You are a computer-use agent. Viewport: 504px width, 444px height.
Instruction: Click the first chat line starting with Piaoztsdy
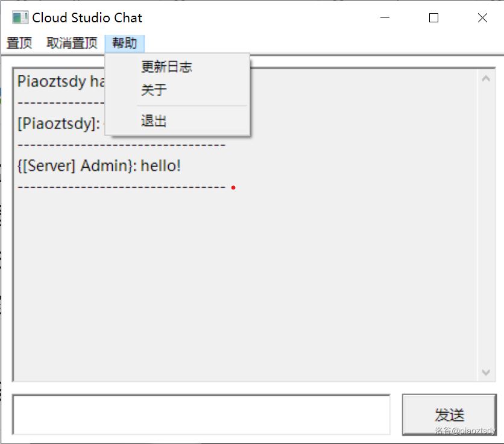pos(60,81)
